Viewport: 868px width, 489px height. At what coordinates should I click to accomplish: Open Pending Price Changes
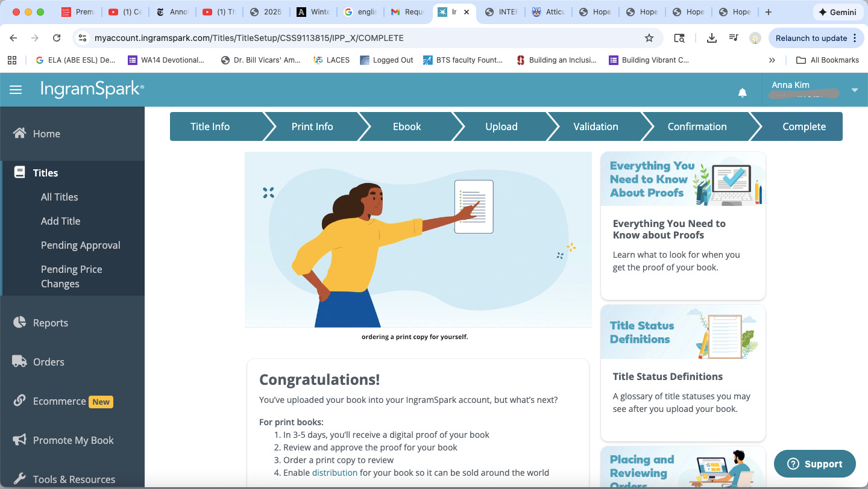tap(71, 276)
